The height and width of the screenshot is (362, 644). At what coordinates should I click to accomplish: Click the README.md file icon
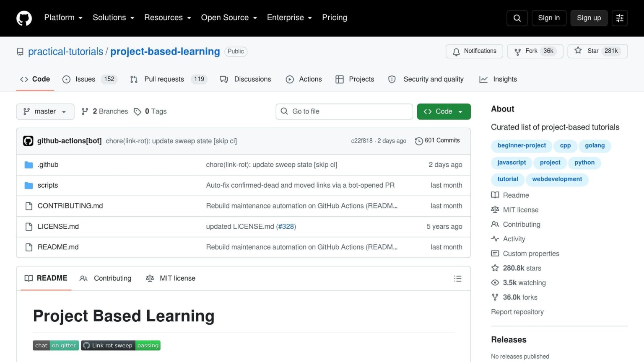29,247
